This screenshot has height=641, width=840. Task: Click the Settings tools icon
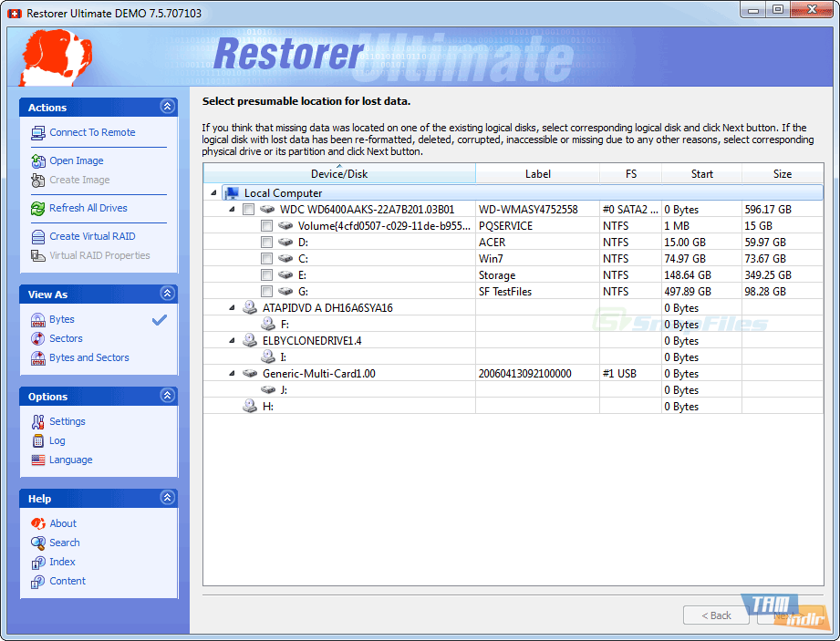point(38,422)
